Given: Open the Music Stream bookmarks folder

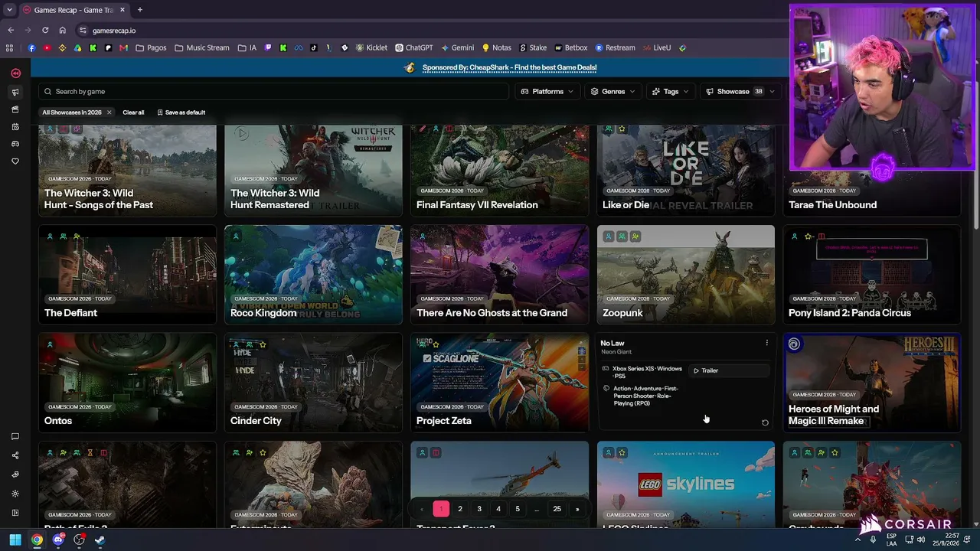Looking at the screenshot, I should (x=202, y=47).
